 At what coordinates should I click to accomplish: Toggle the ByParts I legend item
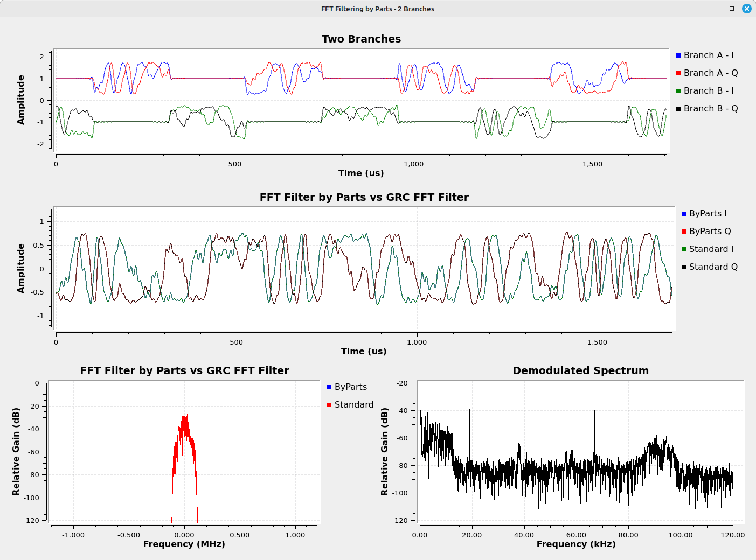point(707,214)
